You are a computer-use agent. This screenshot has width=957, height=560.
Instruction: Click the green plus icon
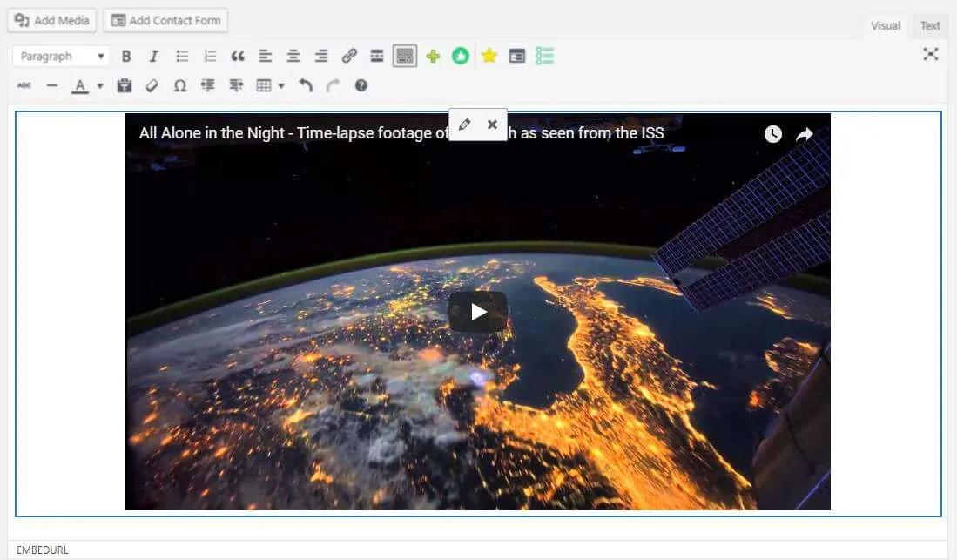(x=433, y=57)
